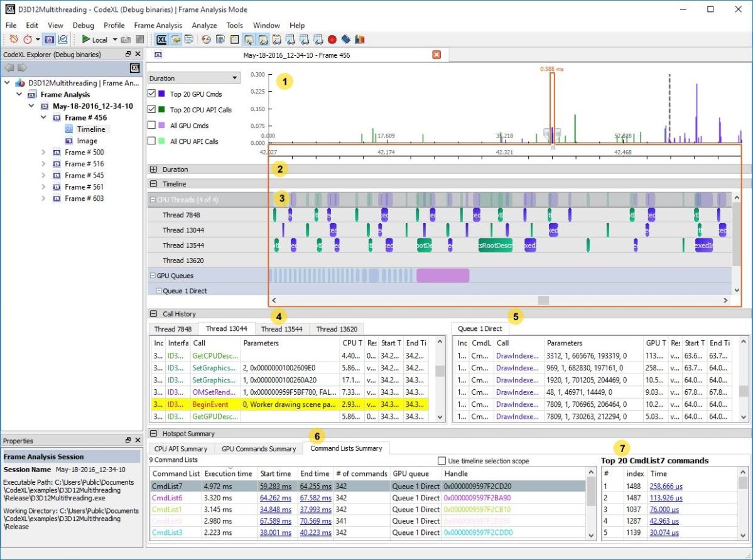Image resolution: width=753 pixels, height=560 pixels.
Task: Click the forward arrow in CodeXL Explorer
Action: click(22, 68)
